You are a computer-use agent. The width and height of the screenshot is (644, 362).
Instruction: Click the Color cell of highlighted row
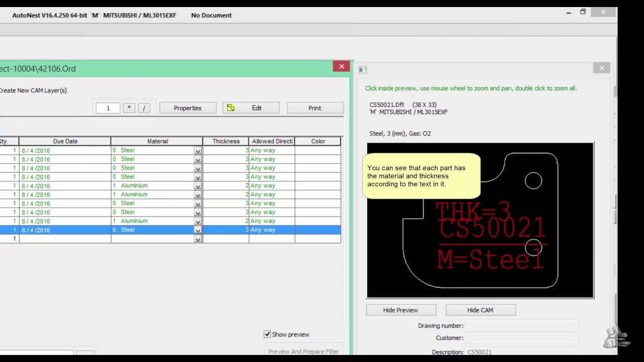(318, 230)
